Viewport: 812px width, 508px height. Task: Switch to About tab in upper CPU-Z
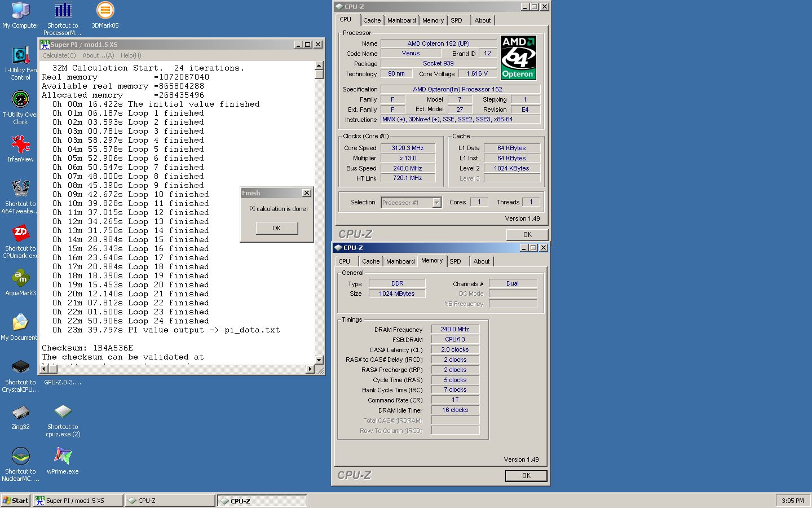483,20
